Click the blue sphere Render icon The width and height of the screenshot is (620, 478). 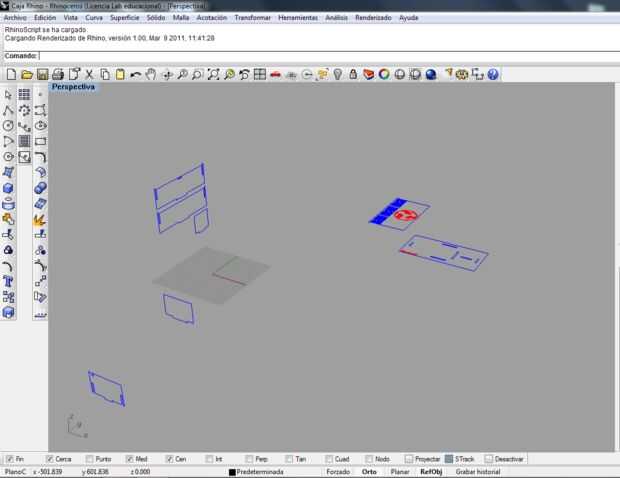[431, 74]
